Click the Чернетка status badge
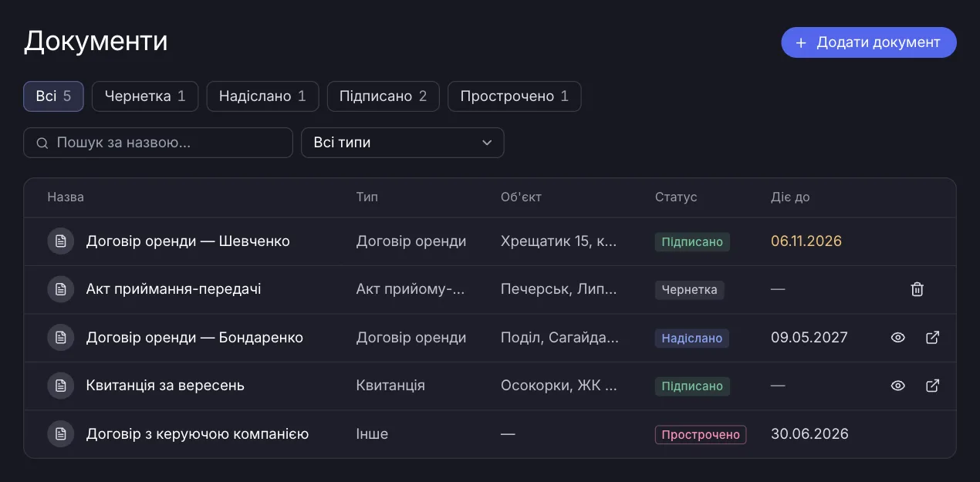The height and width of the screenshot is (482, 980). point(690,290)
